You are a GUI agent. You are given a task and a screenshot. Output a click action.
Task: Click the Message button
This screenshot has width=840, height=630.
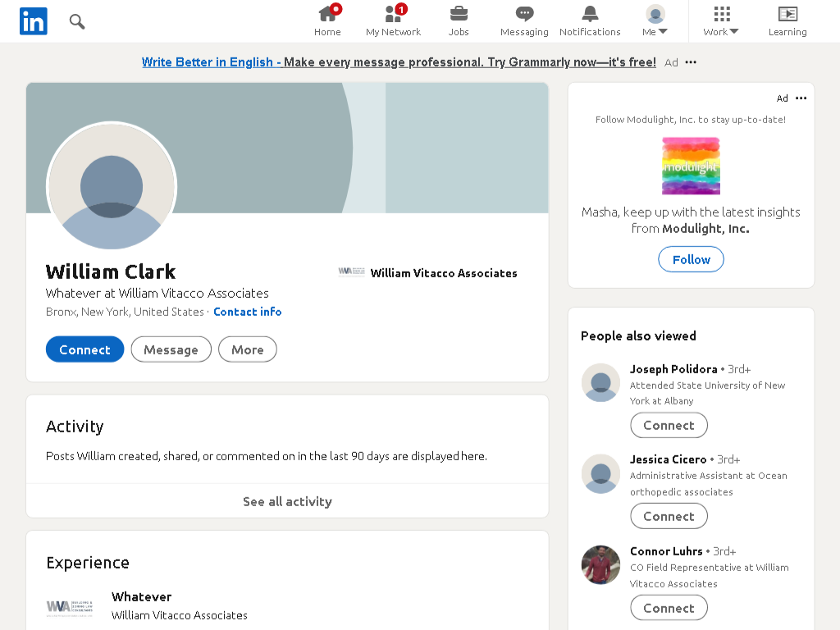(x=171, y=349)
